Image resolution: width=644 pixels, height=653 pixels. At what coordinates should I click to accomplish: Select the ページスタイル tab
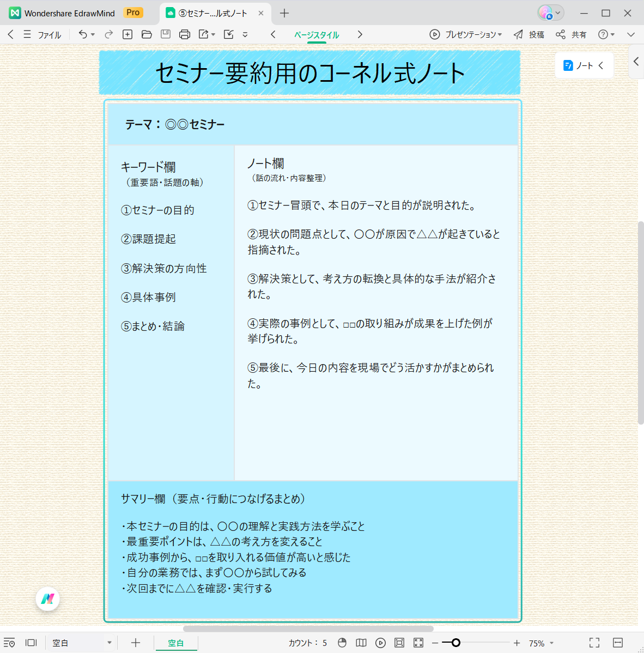click(x=318, y=34)
